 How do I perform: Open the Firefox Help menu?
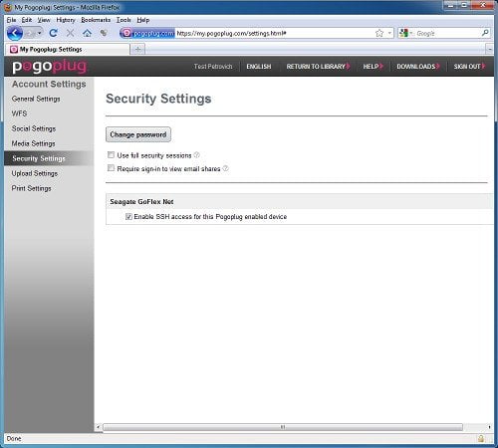143,20
